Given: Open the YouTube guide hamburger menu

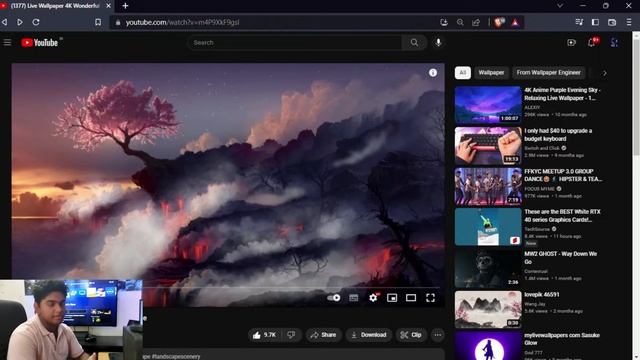Looking at the screenshot, I should [x=7, y=42].
